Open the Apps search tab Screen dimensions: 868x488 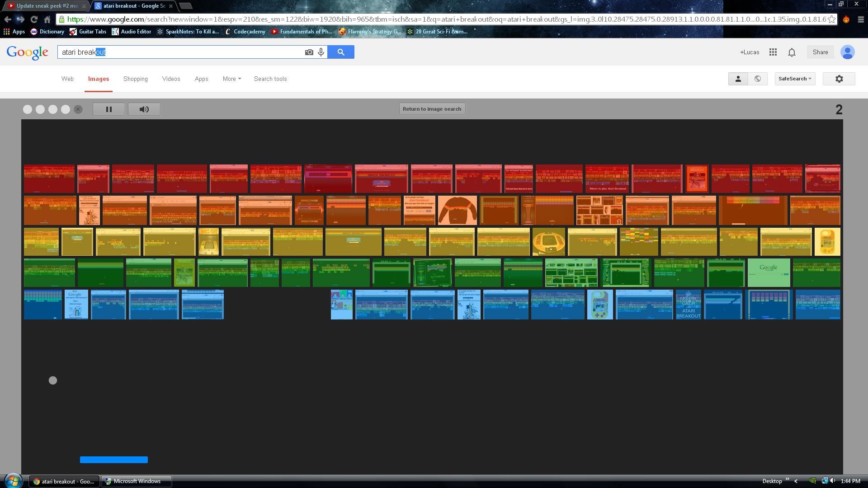[x=202, y=79]
